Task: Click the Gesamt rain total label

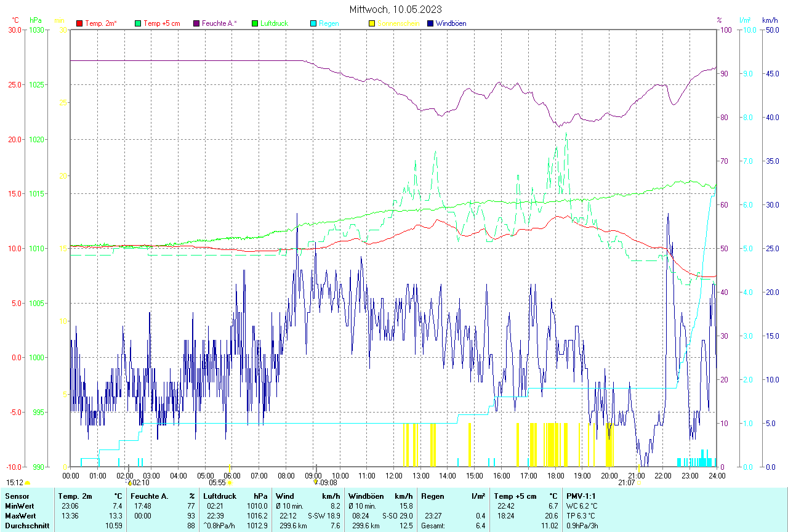Action: [x=433, y=526]
